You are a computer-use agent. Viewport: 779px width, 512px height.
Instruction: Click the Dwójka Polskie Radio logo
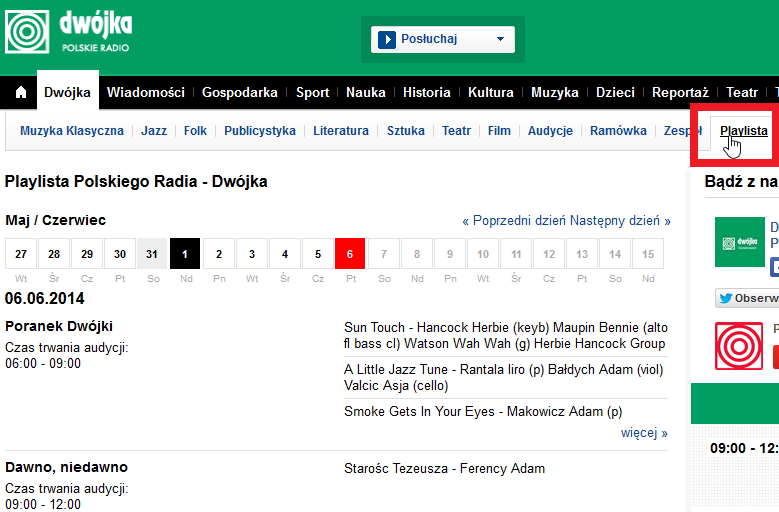tap(69, 32)
